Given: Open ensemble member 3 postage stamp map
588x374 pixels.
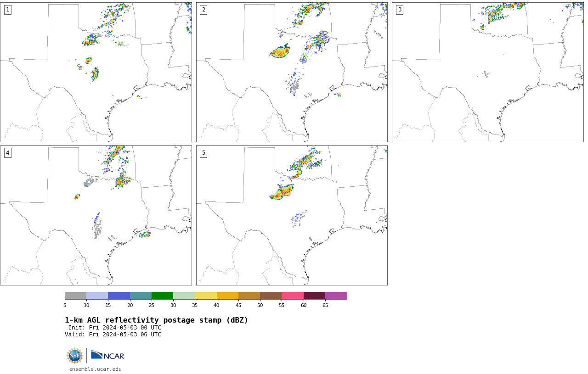Looking at the screenshot, I should tap(488, 72).
